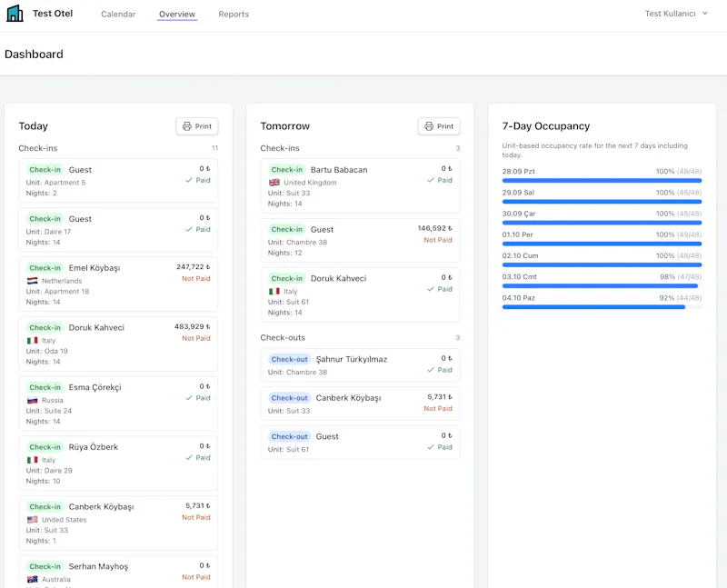Click the 146,592 ₺ amount for Chambre 38
Viewport: 727px width, 588px height.
click(x=435, y=228)
